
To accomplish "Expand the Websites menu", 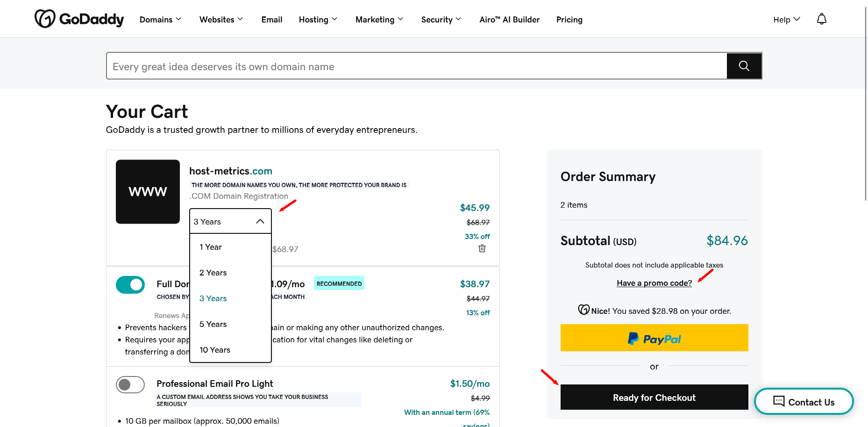I will (221, 20).
